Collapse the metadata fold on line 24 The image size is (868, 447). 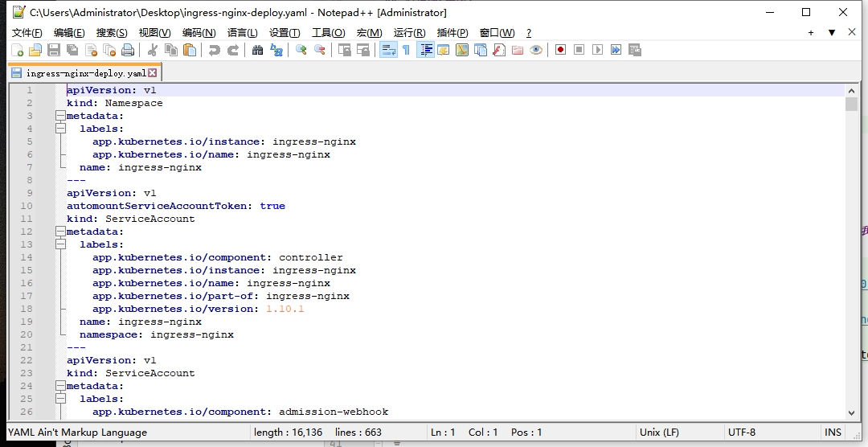pos(60,386)
